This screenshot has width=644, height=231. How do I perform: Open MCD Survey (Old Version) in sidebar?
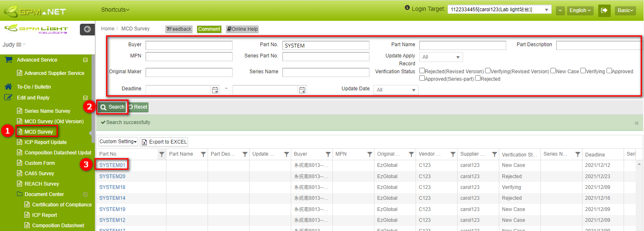point(54,122)
